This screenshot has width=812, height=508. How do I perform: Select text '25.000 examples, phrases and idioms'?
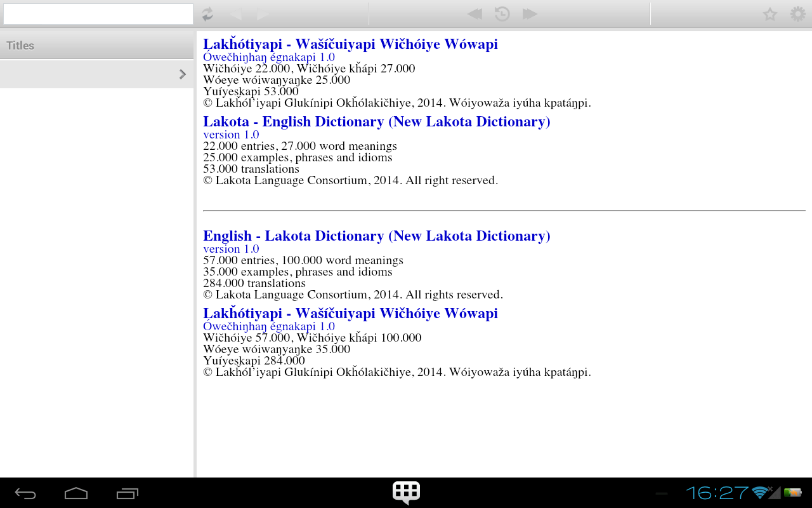coord(298,157)
